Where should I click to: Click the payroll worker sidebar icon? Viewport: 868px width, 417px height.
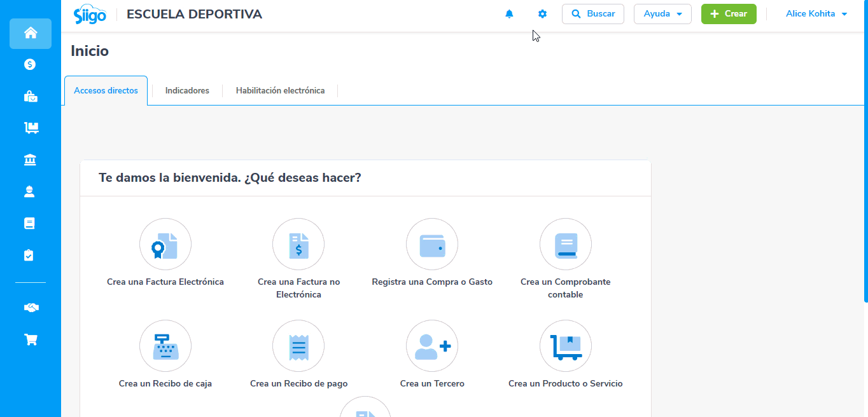click(x=30, y=191)
